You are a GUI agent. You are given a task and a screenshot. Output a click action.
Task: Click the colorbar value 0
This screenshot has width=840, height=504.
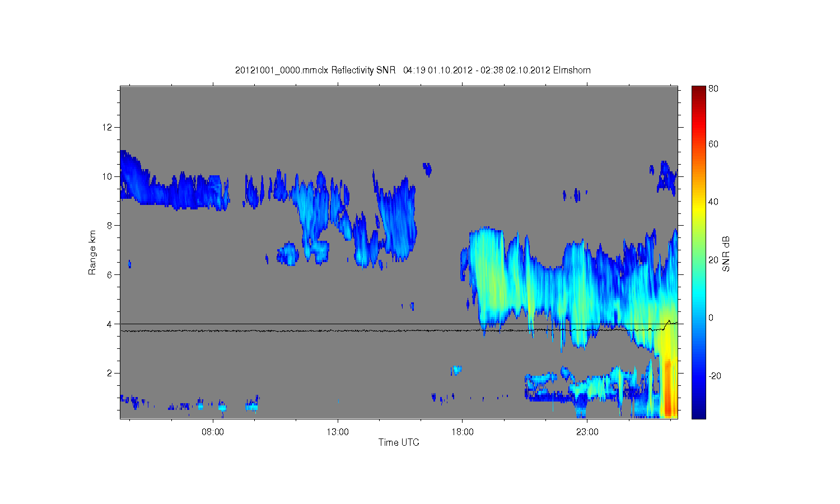click(x=711, y=318)
